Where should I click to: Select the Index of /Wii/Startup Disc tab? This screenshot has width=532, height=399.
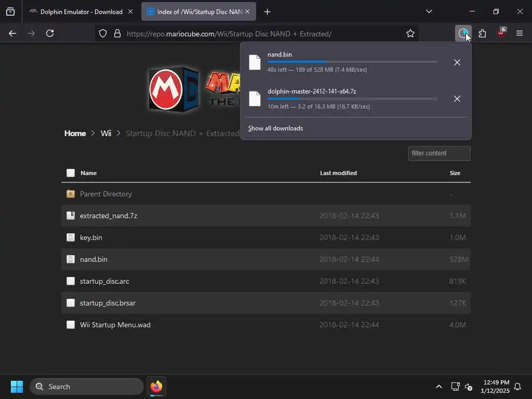(x=199, y=11)
